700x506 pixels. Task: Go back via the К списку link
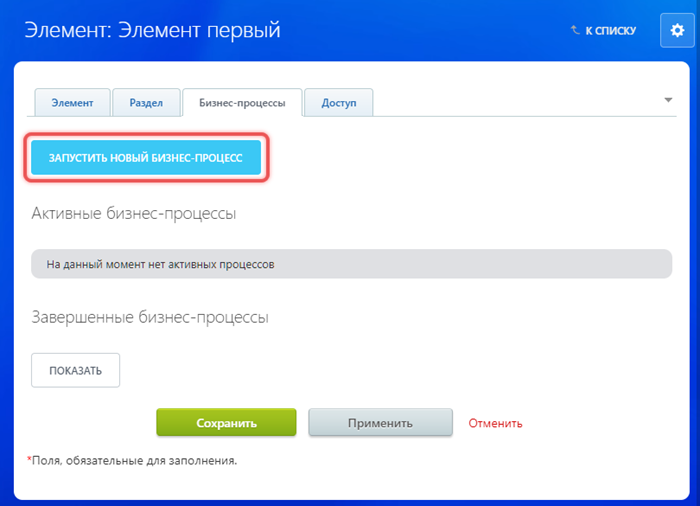pos(610,31)
